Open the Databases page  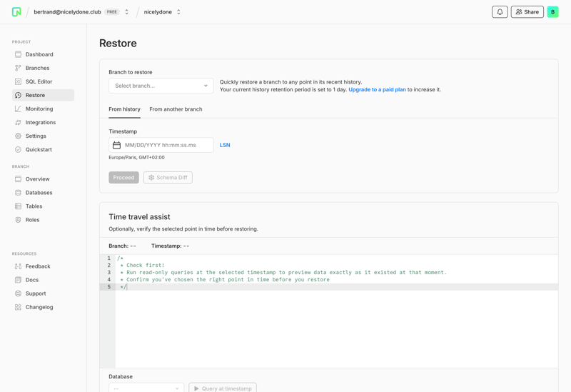tap(43, 192)
